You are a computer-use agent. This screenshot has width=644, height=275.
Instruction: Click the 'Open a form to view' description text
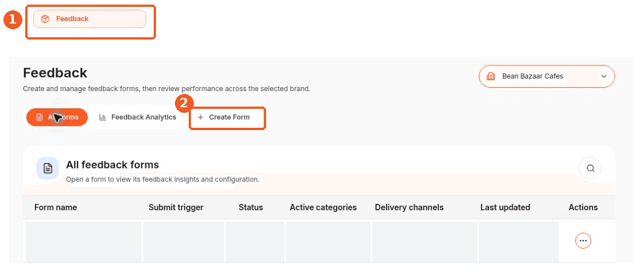(x=163, y=180)
